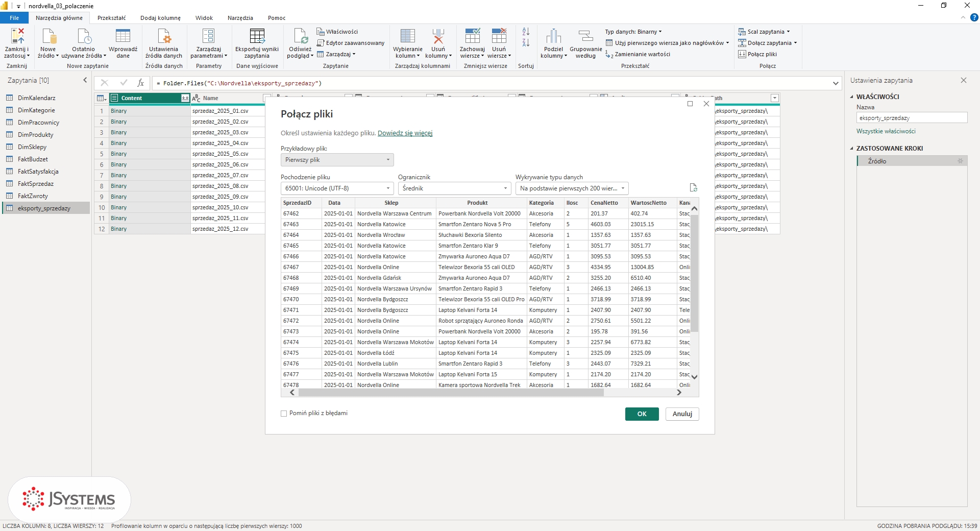Open Dowiedz się więcej link
Viewport: 980px width, 531px height.
[405, 133]
